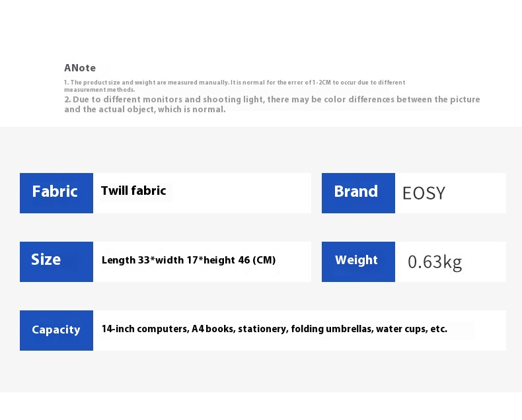Click the words water cups, etc.
Screen dimensions: 522x420
pyautogui.click(x=412, y=329)
